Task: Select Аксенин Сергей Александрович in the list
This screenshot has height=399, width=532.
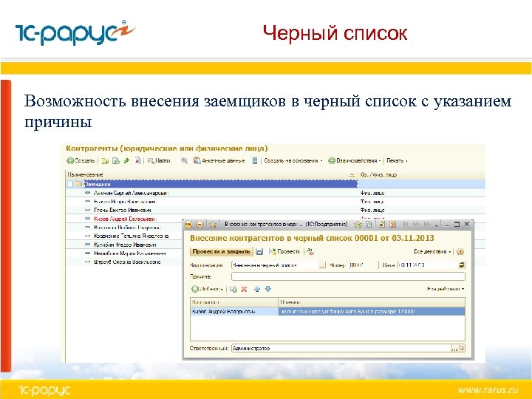Action: coord(131,193)
